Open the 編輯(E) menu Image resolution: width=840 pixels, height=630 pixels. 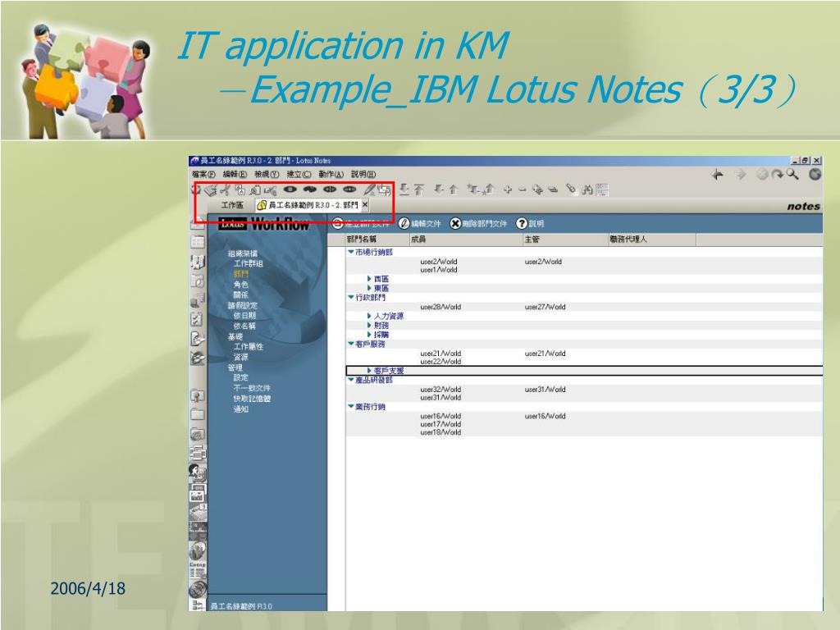[x=235, y=174]
